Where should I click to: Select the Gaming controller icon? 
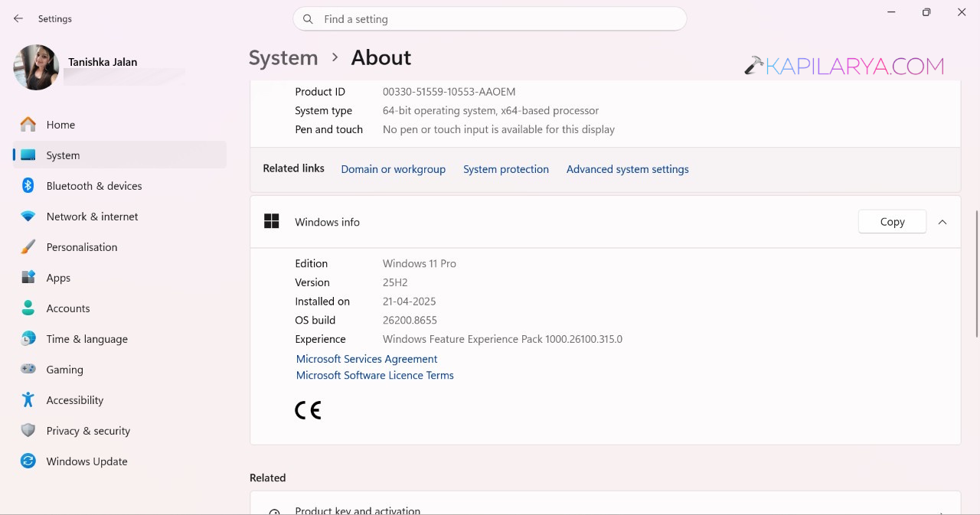pyautogui.click(x=28, y=370)
